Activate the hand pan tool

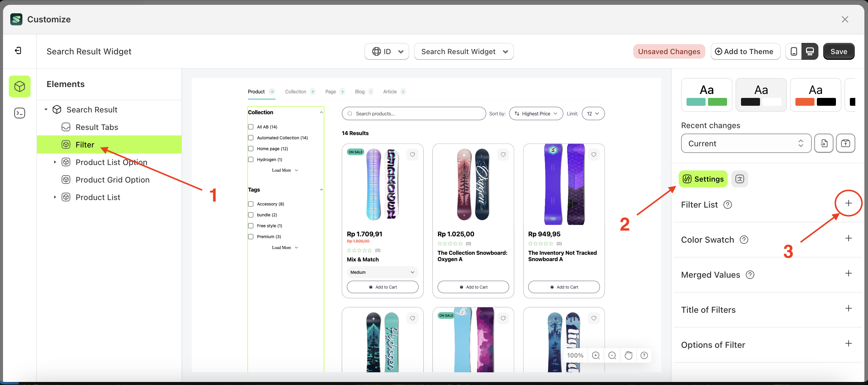[x=628, y=355]
